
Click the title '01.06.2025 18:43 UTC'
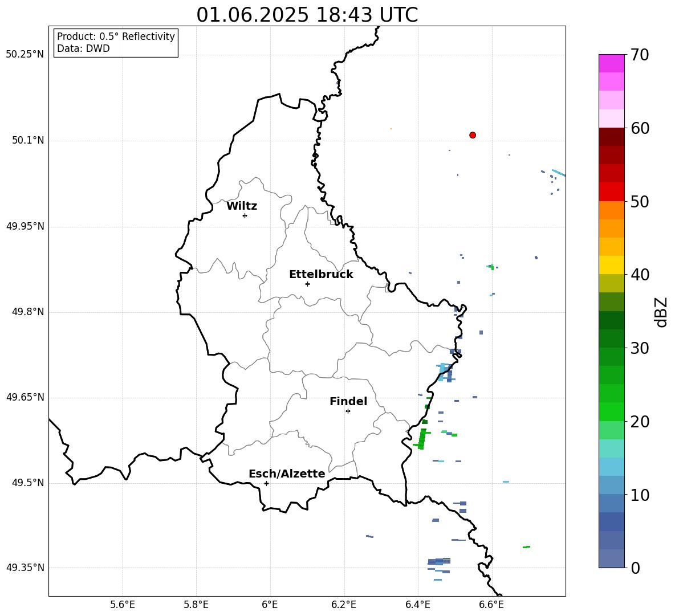[x=307, y=15]
